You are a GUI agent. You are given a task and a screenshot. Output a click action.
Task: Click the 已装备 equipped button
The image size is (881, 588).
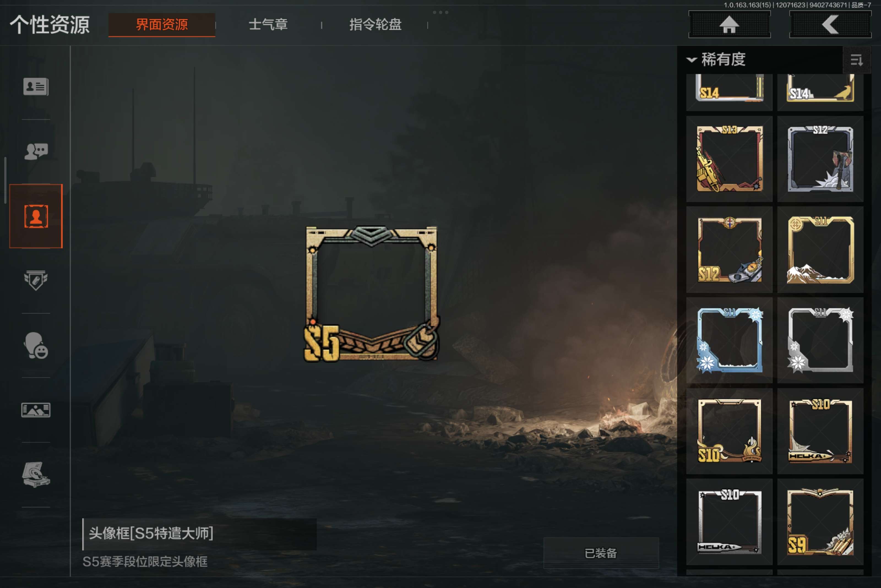(x=601, y=553)
